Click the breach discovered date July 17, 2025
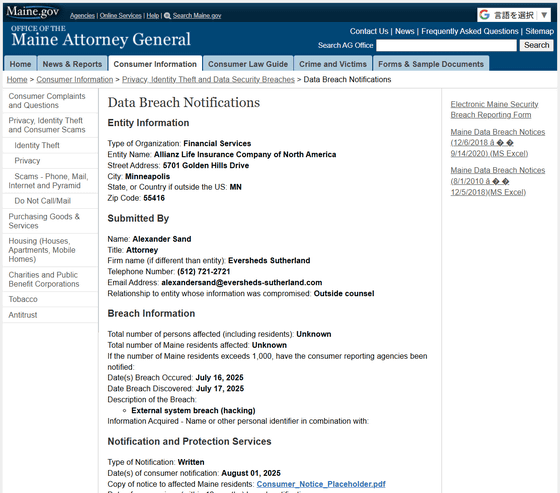This screenshot has height=493, width=560. [220, 389]
